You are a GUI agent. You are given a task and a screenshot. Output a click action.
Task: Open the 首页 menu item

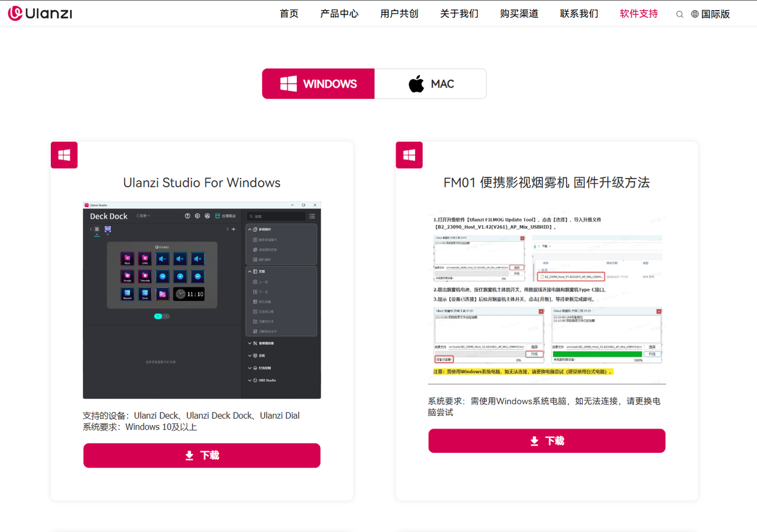pyautogui.click(x=289, y=14)
